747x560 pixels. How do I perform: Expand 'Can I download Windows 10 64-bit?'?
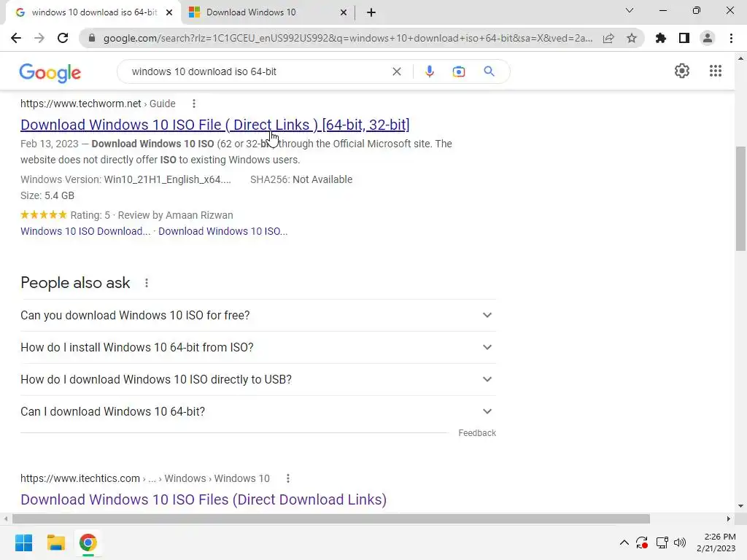click(x=258, y=411)
